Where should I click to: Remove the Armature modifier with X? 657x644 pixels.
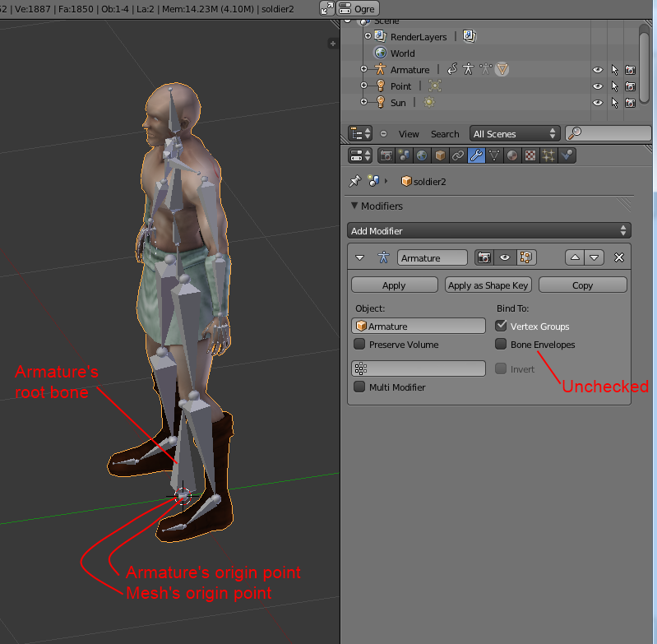619,257
